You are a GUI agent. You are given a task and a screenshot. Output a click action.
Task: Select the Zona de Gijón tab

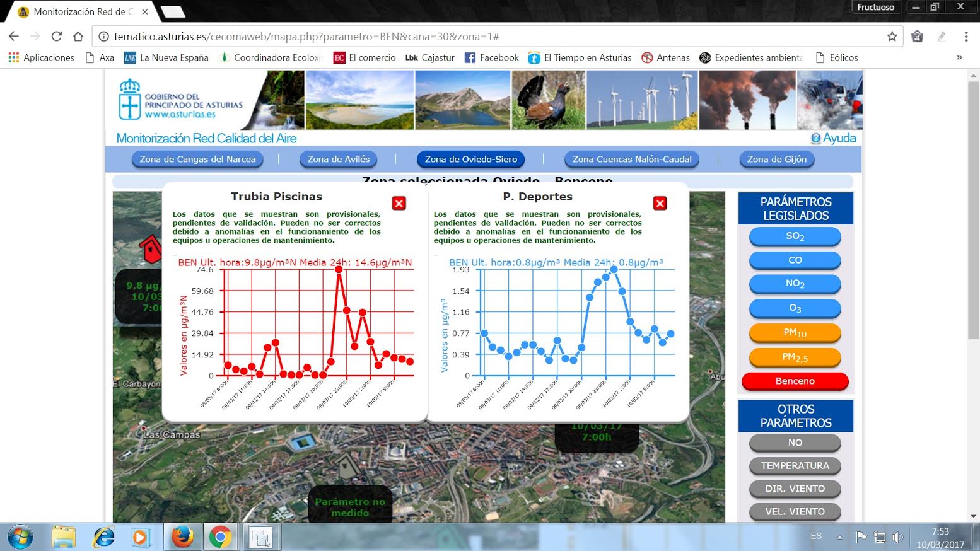776,159
